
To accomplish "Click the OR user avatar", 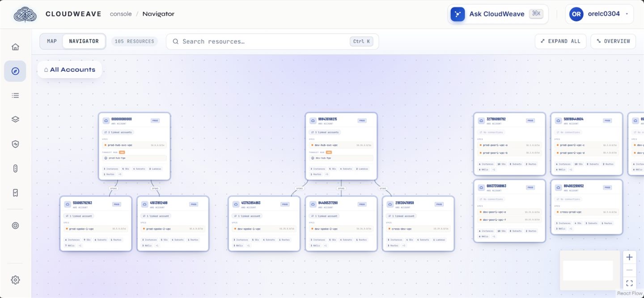I will coord(576,14).
